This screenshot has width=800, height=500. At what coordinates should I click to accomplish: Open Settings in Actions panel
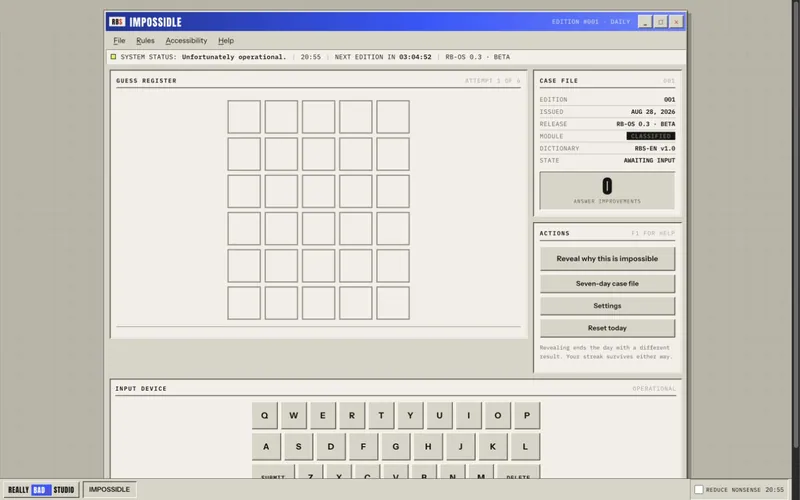(x=607, y=306)
